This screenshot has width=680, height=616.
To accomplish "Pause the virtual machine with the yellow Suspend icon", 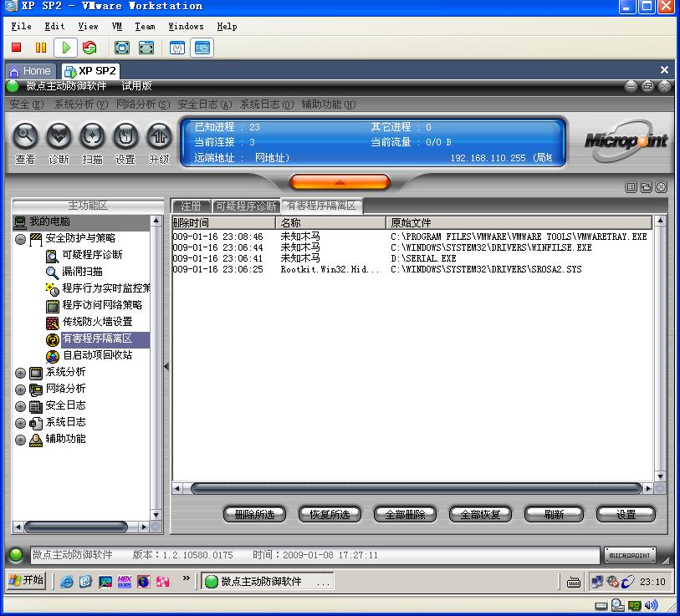I will point(41,48).
